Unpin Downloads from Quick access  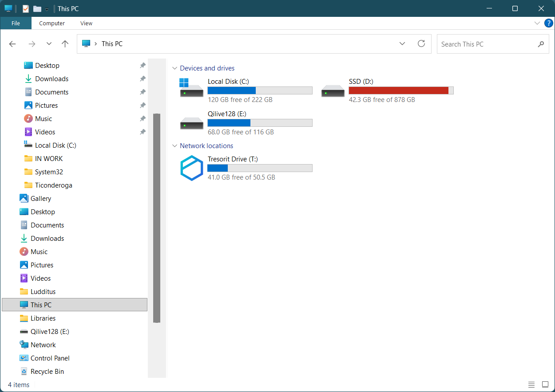tap(143, 79)
